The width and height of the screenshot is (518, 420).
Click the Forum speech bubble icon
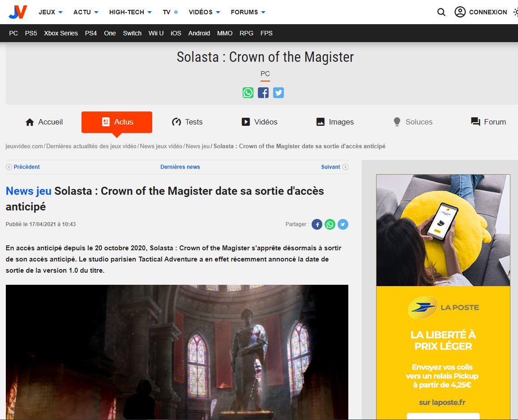(x=475, y=122)
